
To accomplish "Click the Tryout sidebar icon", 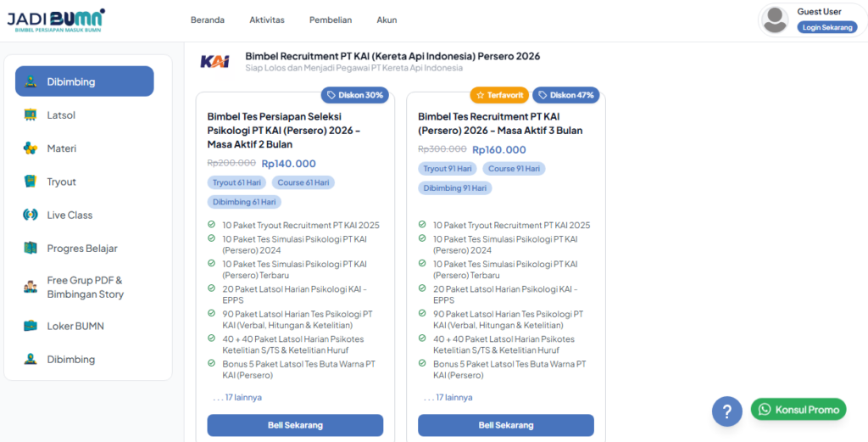I will [31, 182].
